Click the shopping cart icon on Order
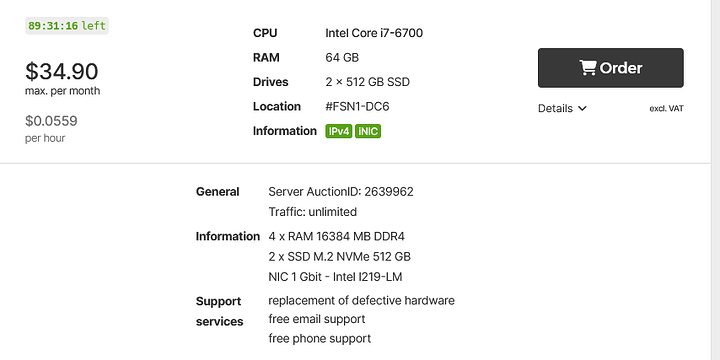 coord(587,68)
